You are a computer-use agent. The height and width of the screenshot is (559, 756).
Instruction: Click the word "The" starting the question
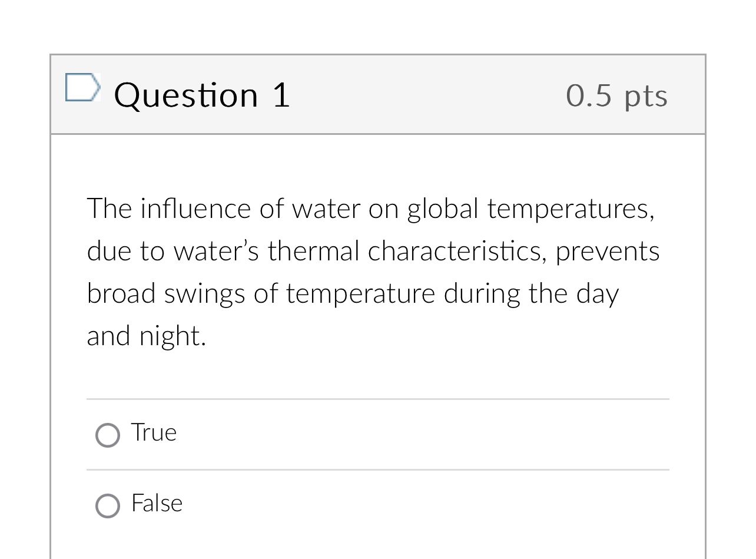[109, 209]
